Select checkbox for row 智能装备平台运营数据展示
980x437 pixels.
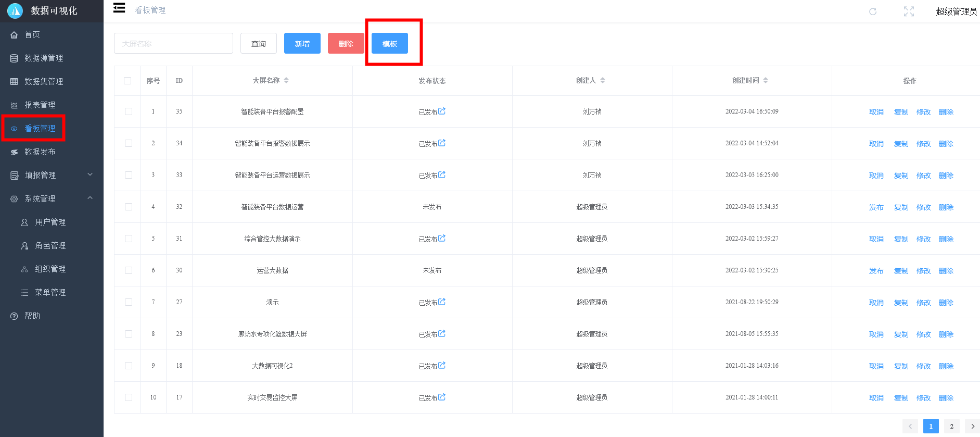click(129, 175)
